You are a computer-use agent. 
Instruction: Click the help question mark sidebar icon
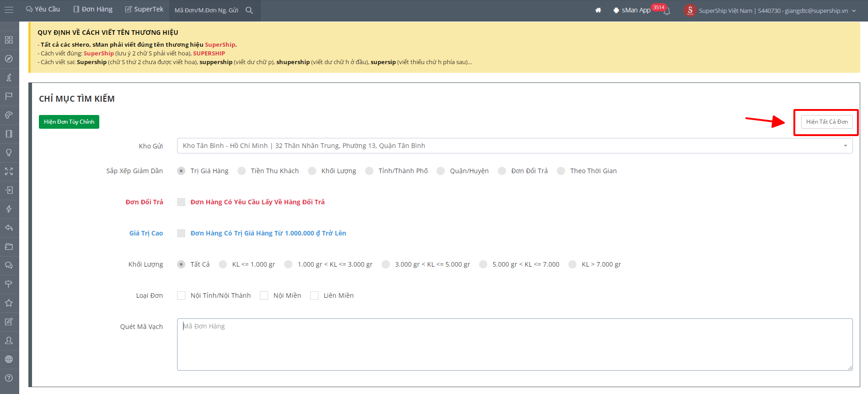(x=9, y=378)
